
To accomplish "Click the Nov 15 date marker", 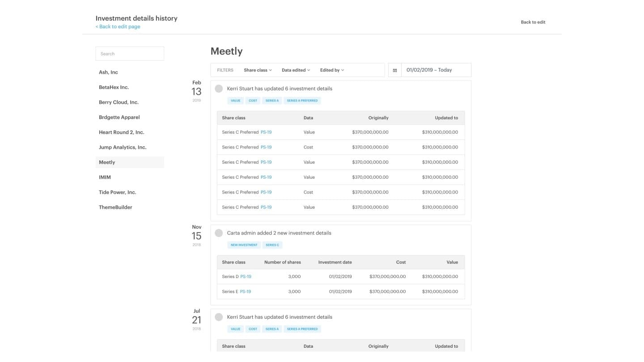I will coord(197,236).
